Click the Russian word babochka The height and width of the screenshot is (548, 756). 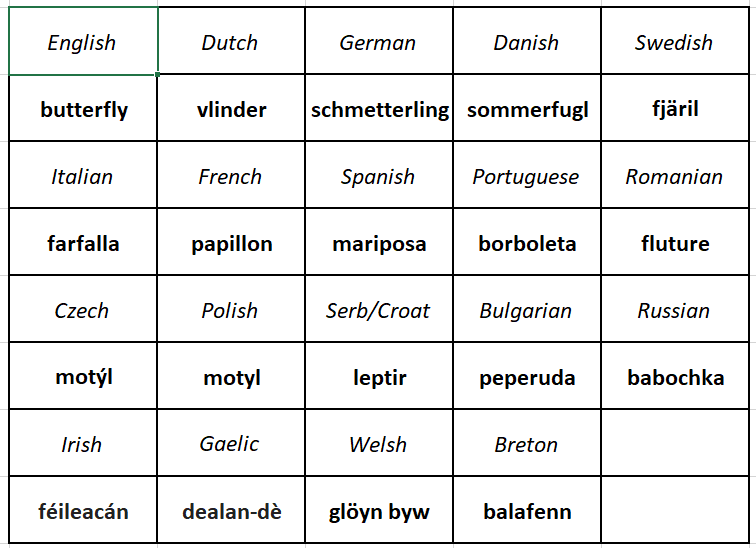click(675, 377)
